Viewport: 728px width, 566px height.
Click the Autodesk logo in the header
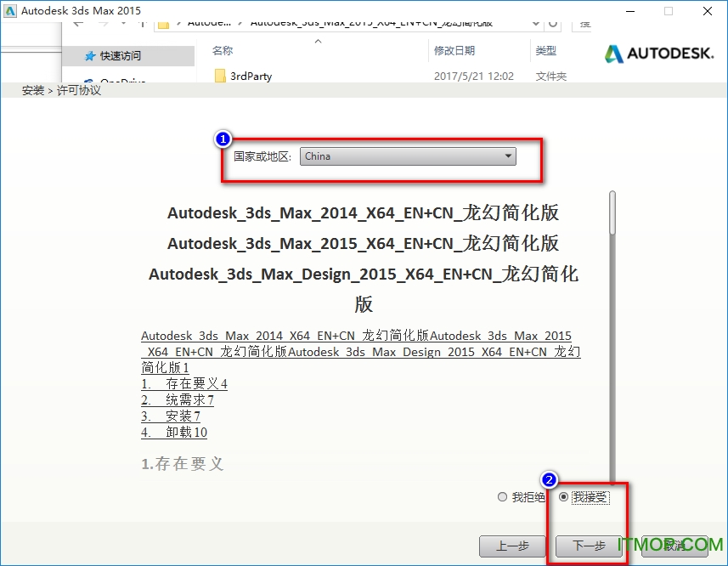tap(659, 54)
